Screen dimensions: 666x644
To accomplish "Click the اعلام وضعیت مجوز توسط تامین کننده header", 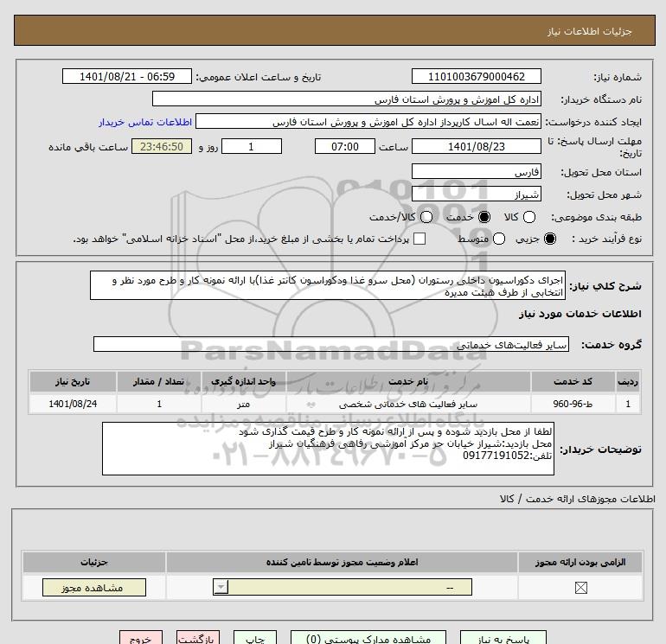I will [x=342, y=562].
